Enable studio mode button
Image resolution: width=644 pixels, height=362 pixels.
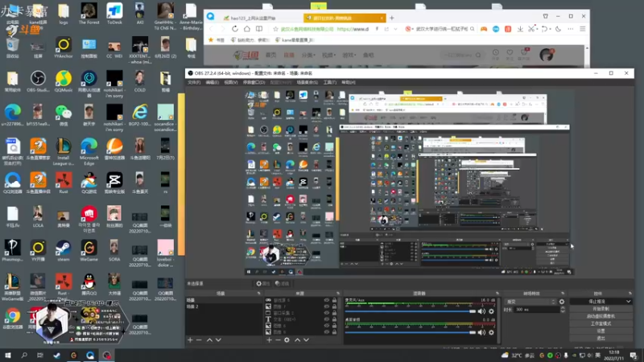pyautogui.click(x=601, y=323)
